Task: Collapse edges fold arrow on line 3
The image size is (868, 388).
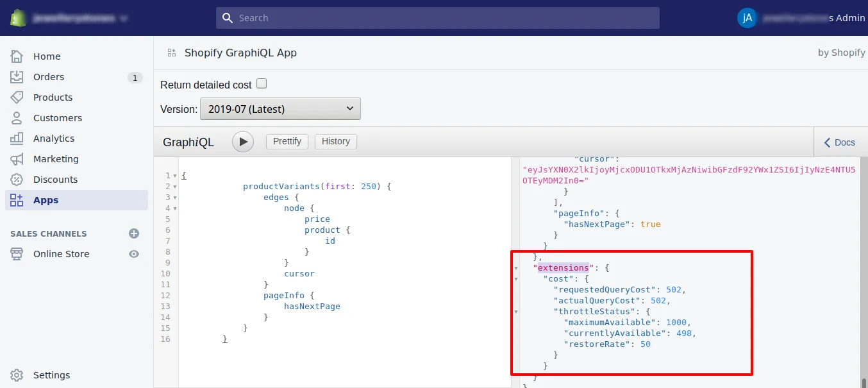Action: coord(175,198)
